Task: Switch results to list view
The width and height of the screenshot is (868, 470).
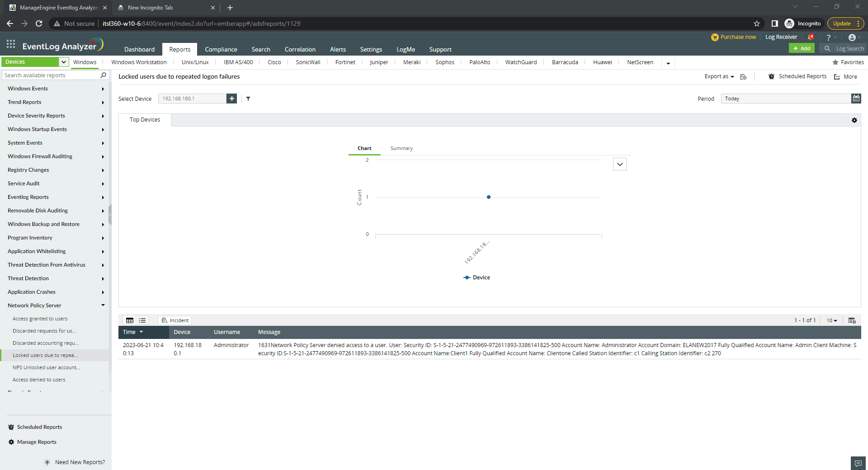Action: (142, 320)
